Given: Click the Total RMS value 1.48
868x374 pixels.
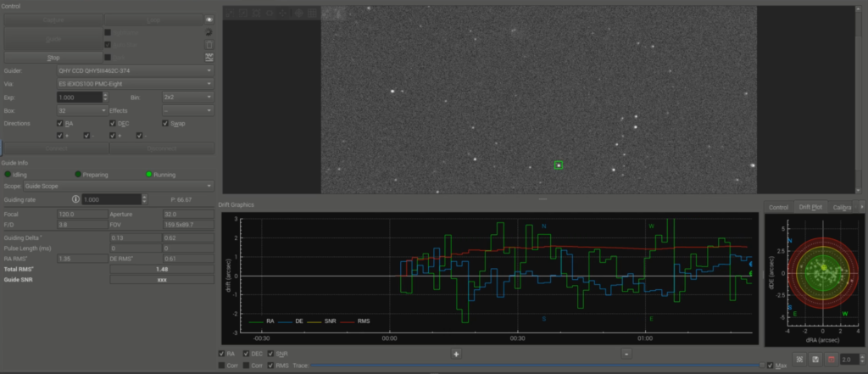Looking at the screenshot, I should pos(162,270).
